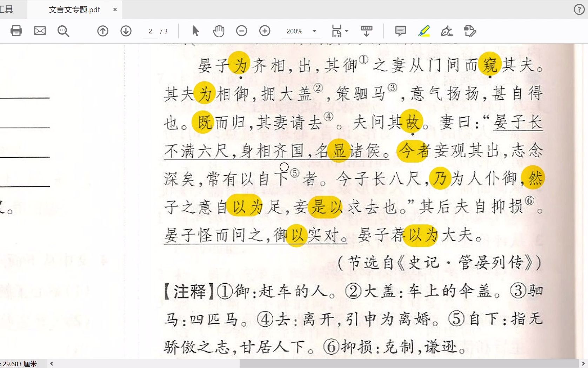Click the highlighted word 显 in the text
Image resolution: width=588 pixels, height=368 pixels.
(339, 150)
